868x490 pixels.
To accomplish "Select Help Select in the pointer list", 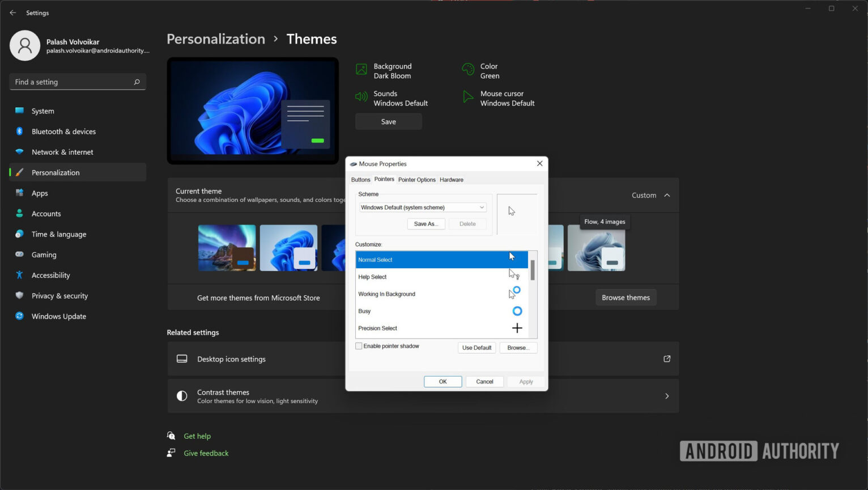I will [397, 277].
